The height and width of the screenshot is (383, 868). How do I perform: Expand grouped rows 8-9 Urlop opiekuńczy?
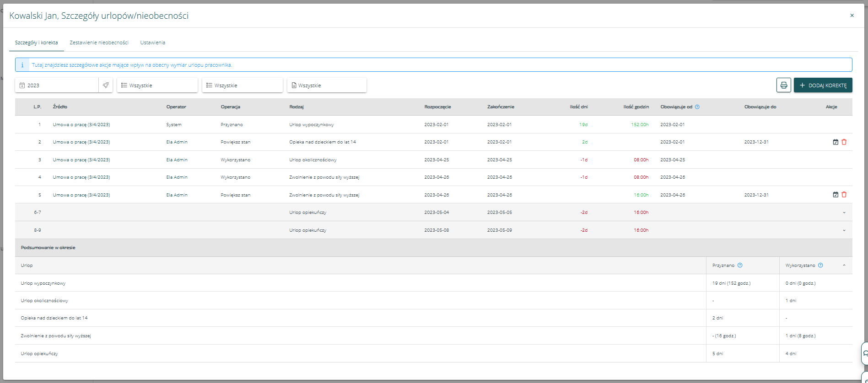(x=844, y=230)
